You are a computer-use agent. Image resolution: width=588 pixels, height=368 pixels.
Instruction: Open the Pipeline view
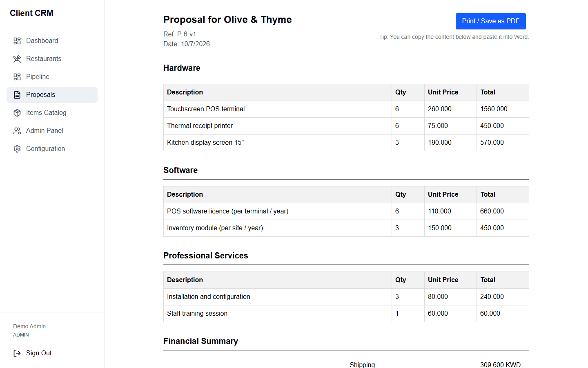click(52, 77)
